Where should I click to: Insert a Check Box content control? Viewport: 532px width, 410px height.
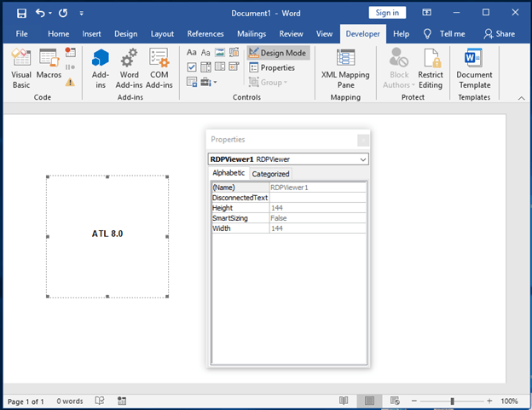coord(192,67)
